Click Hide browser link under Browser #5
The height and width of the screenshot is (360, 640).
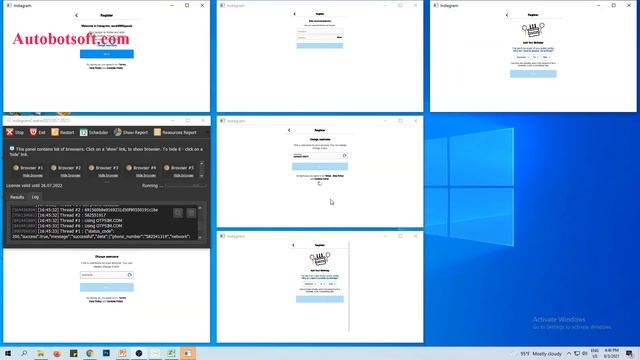pos(183,176)
